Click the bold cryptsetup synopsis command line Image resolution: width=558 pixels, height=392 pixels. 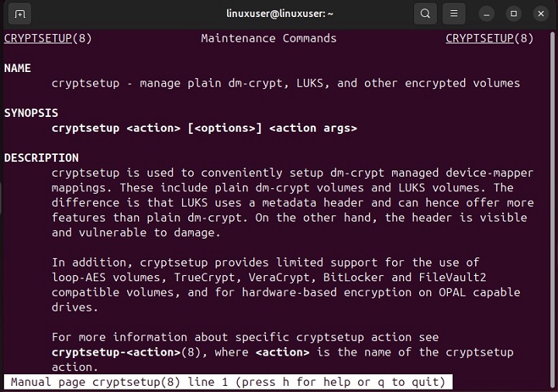click(205, 128)
